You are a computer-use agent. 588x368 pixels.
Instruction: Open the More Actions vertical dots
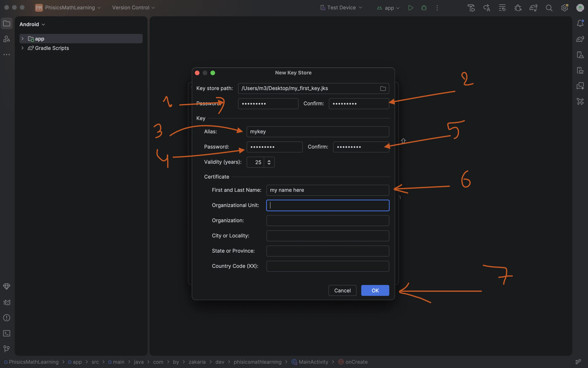437,8
